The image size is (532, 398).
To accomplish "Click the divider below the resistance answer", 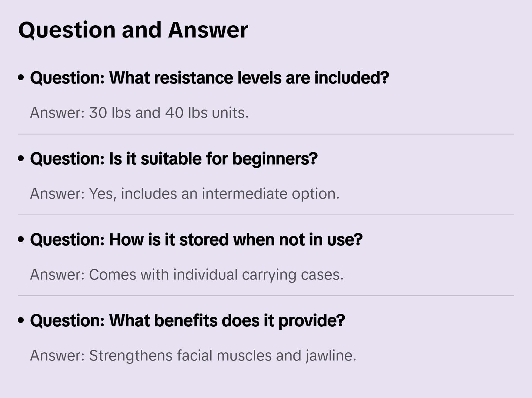I will pos(266,134).
